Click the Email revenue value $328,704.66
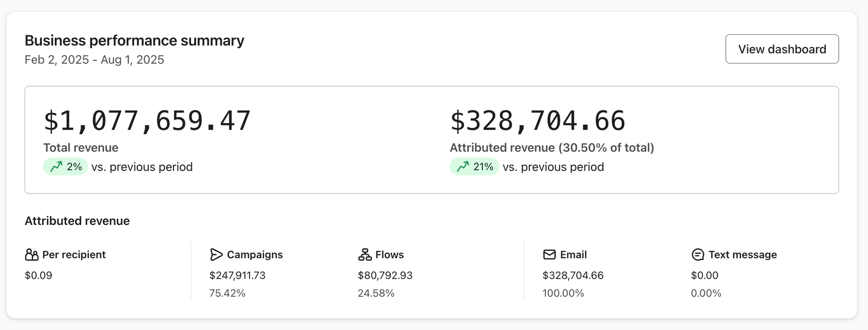 [573, 275]
